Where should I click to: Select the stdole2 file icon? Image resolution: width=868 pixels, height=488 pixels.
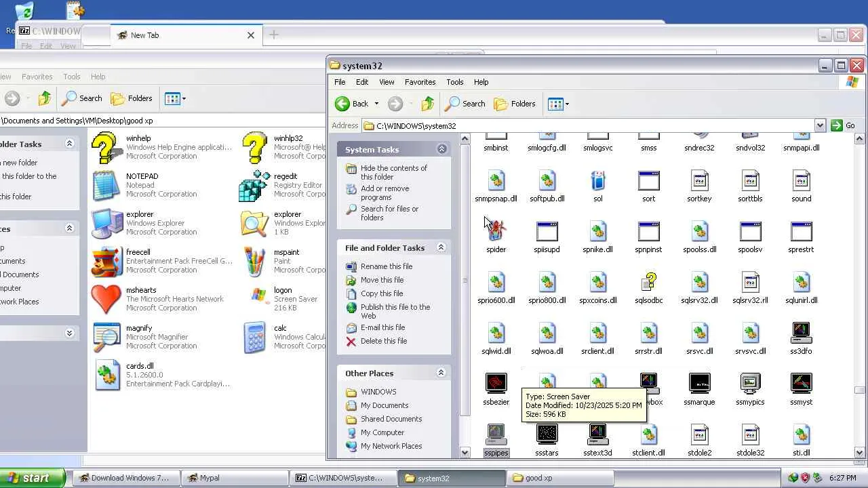pos(699,434)
